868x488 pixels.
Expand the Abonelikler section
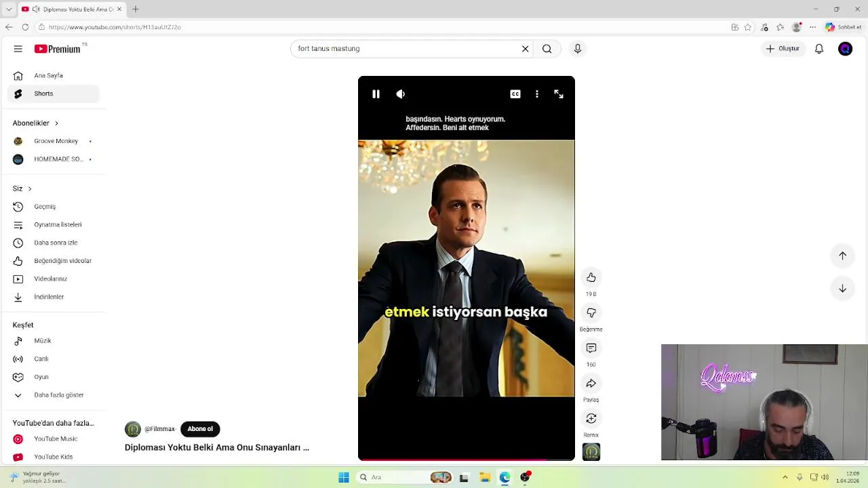[x=35, y=123]
